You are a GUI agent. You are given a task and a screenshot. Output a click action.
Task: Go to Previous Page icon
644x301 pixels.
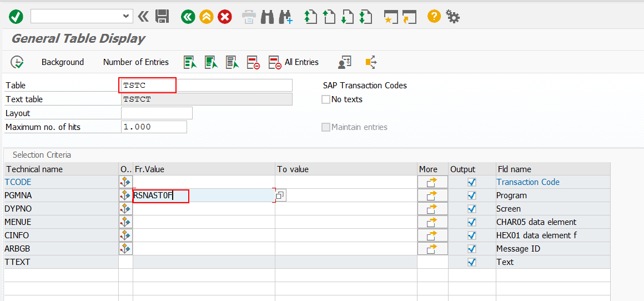point(329,17)
